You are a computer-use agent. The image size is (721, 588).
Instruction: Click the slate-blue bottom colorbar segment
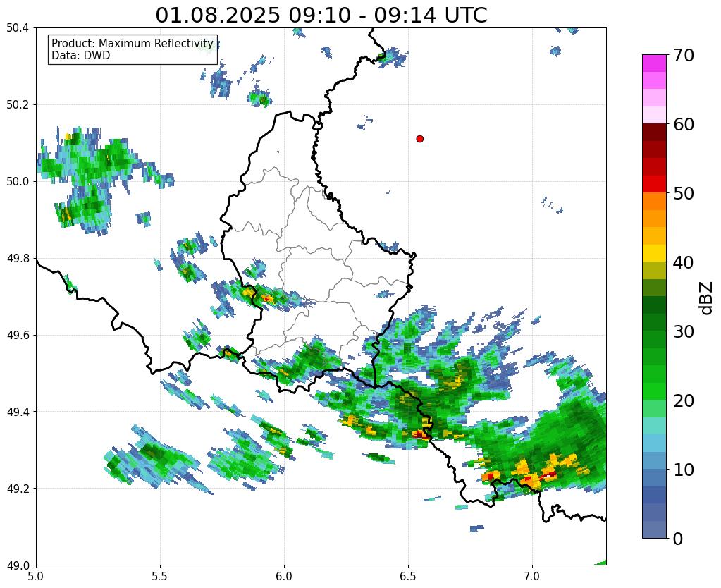[654, 529]
